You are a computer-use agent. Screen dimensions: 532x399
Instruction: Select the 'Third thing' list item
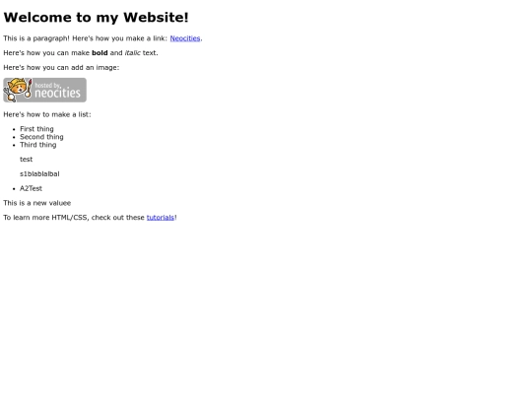[38, 145]
